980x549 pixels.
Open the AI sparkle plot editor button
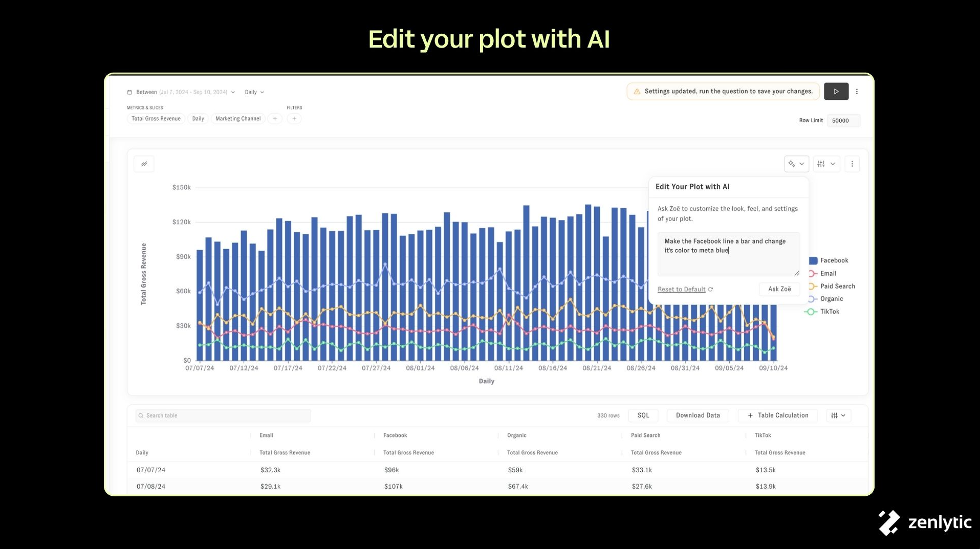point(796,164)
